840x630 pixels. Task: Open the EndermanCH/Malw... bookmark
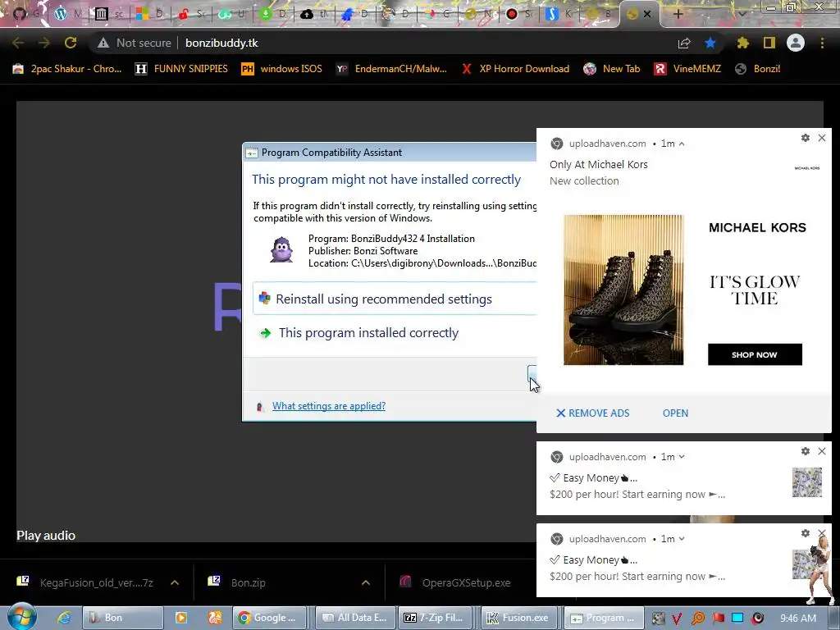pos(391,69)
